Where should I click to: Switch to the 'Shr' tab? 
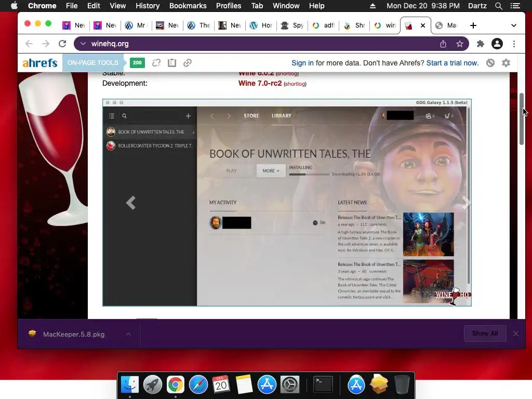click(355, 25)
